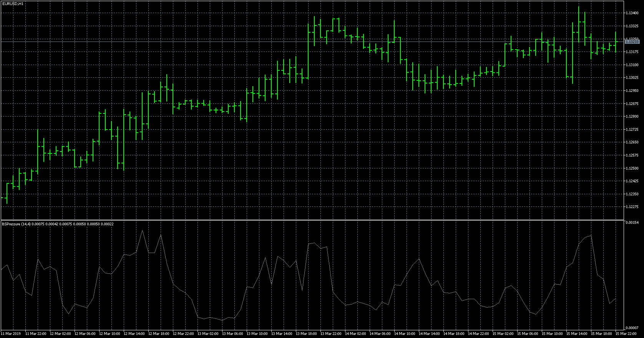
Task: Click the 14 Mar 10:00 time label
Action: click(405, 334)
